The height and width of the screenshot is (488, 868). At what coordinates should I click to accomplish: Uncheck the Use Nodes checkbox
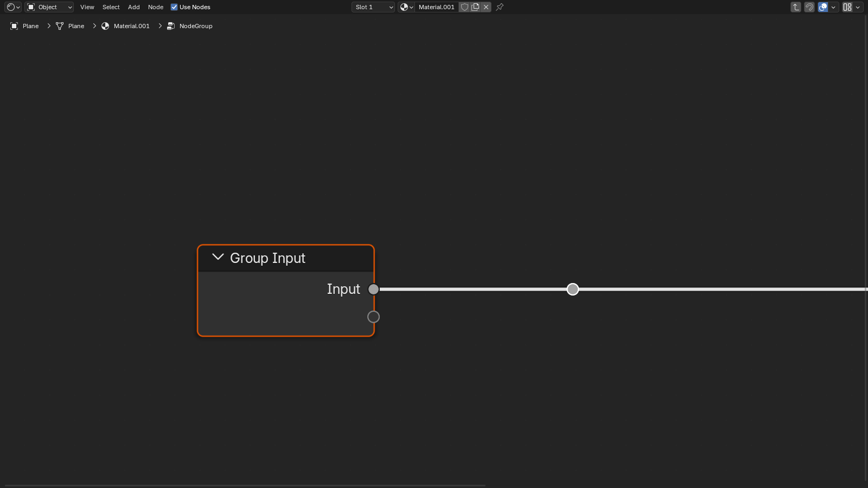[174, 7]
